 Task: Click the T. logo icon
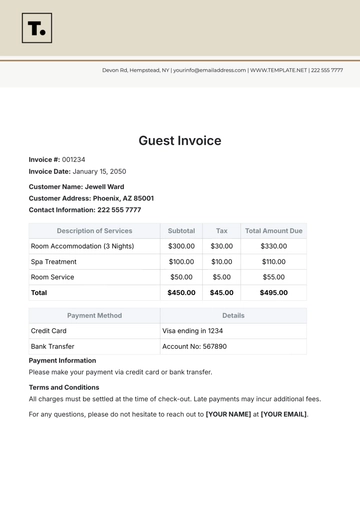(37, 28)
